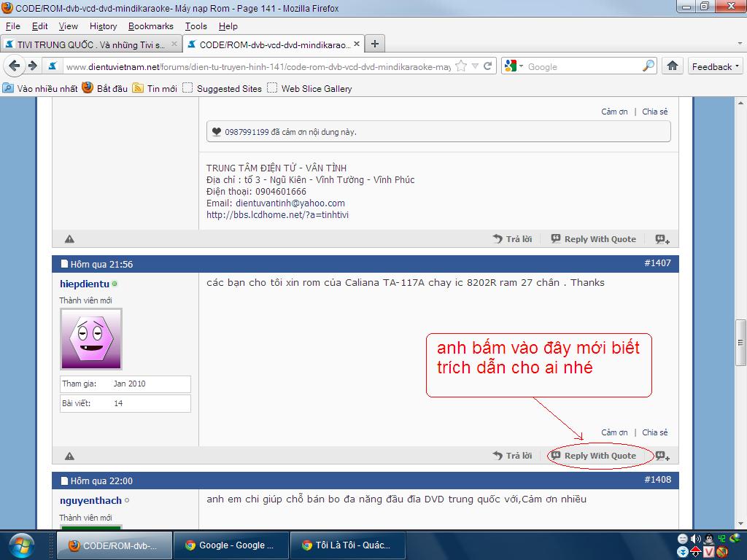The height and width of the screenshot is (560, 747).
Task: Click Trả lời under hiepdientu's post
Action: [513, 456]
